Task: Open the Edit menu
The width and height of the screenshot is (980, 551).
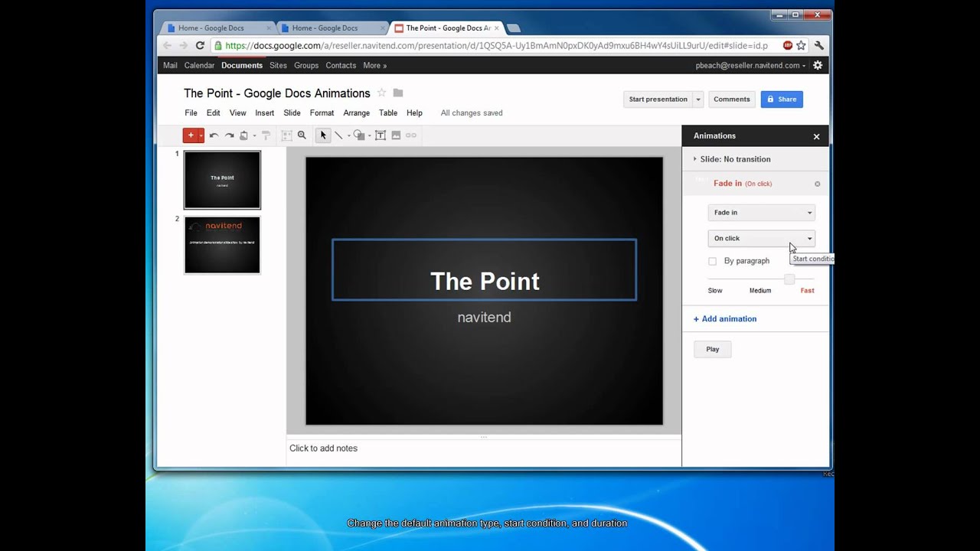Action: click(213, 112)
